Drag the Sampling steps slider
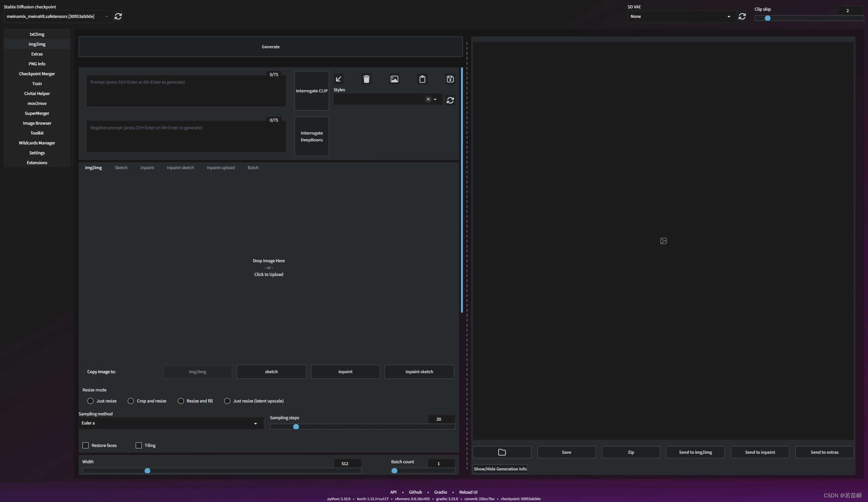 point(296,427)
